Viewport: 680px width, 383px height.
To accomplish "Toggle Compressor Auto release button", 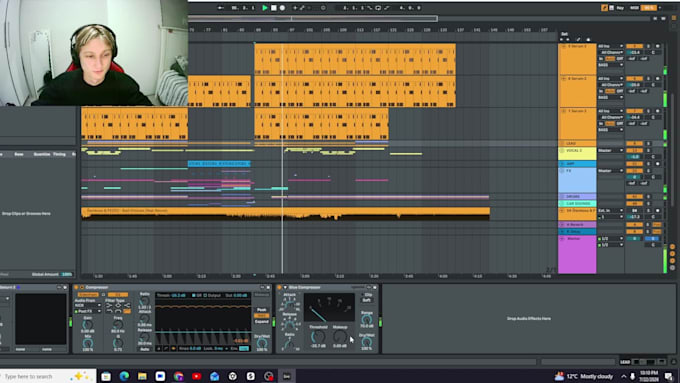I will click(x=145, y=349).
